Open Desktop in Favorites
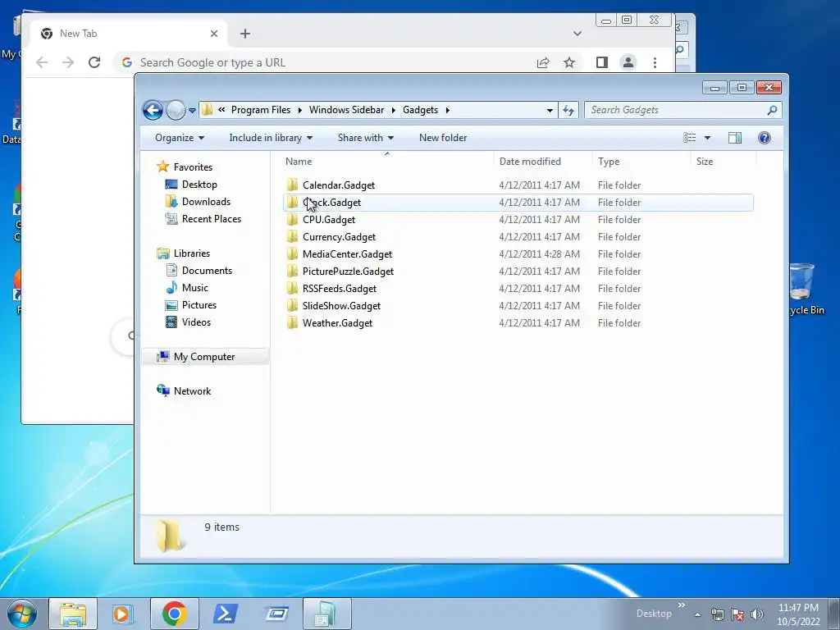This screenshot has height=630, width=840. (x=191, y=185)
